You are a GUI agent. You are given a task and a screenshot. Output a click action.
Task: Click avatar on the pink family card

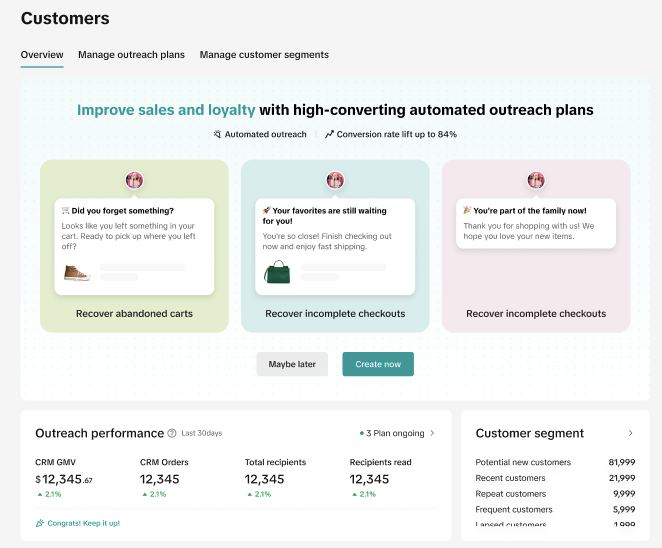point(536,180)
